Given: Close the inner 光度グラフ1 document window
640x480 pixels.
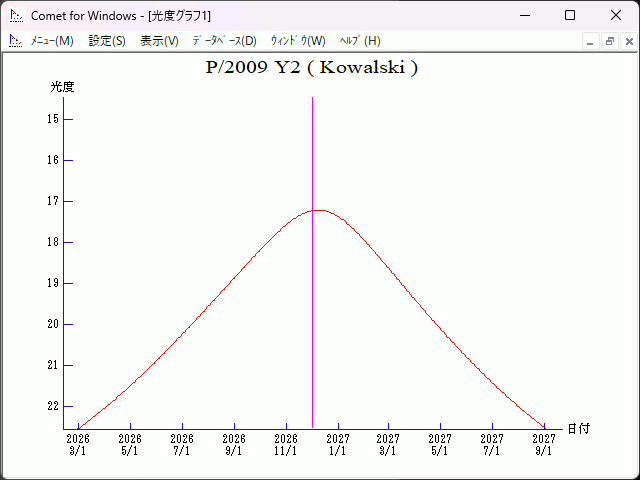Looking at the screenshot, I should 627,41.
